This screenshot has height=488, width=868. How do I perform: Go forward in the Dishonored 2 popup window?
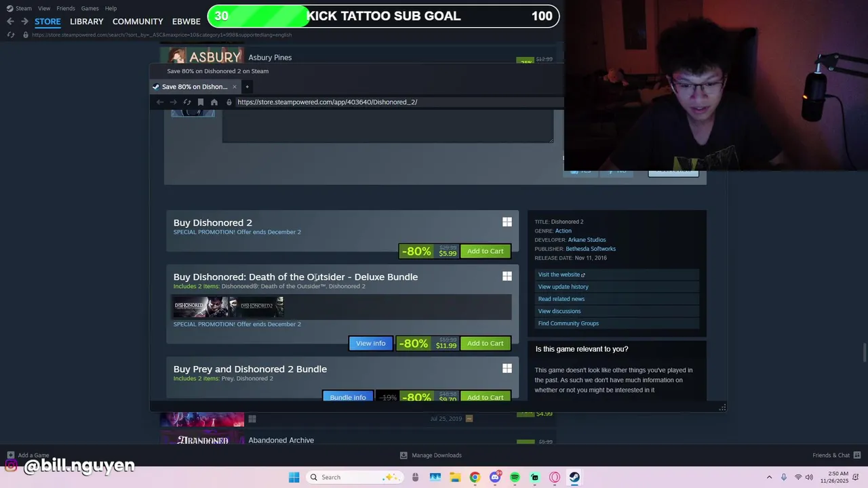pyautogui.click(x=174, y=102)
